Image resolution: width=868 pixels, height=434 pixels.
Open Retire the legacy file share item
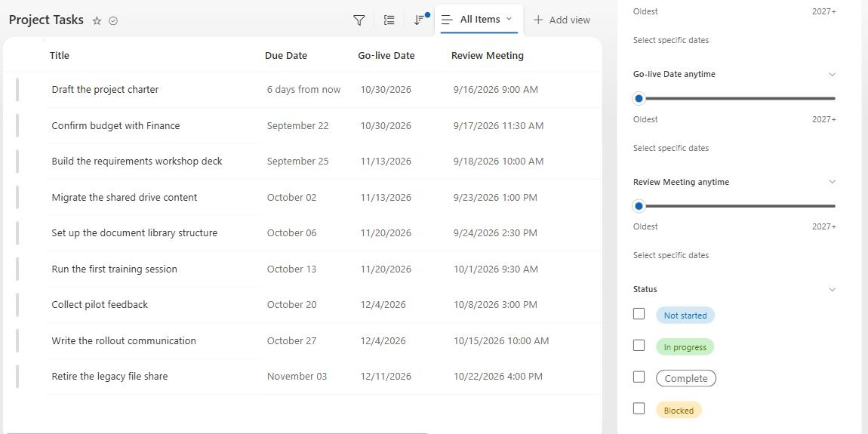109,377
